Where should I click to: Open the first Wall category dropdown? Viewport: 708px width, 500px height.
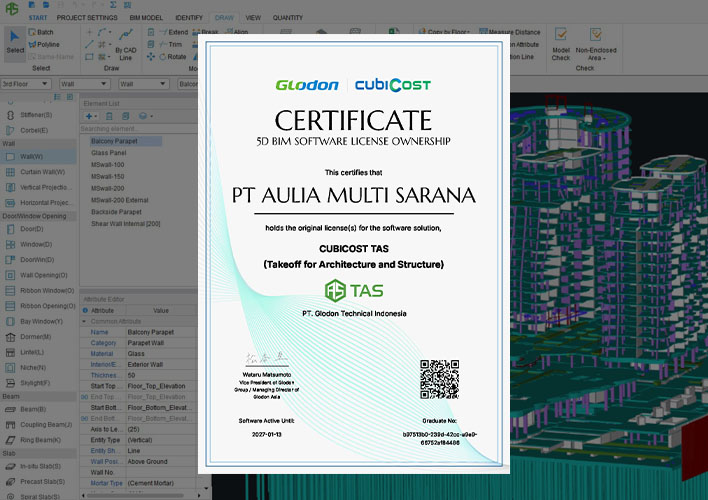(85, 84)
